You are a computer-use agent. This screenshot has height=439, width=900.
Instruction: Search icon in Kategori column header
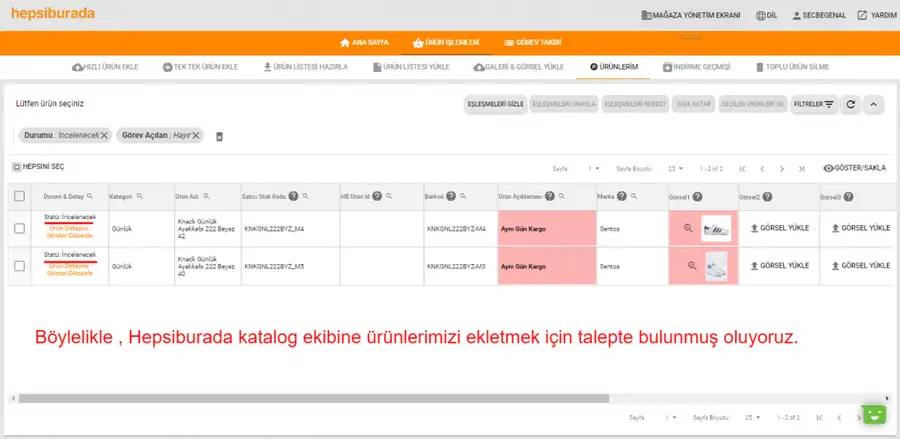139,196
